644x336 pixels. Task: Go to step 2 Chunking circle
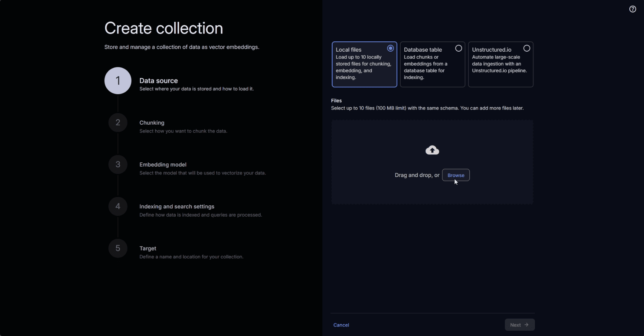118,122
